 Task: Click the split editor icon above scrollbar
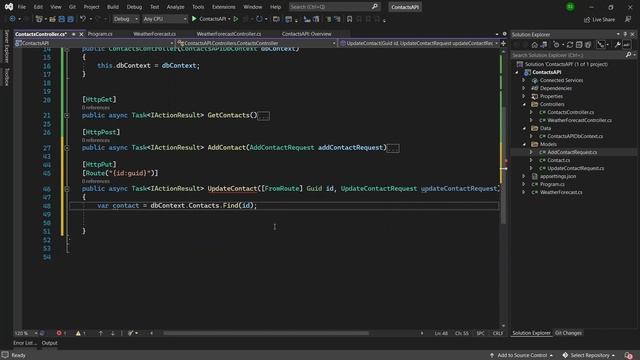coord(503,43)
